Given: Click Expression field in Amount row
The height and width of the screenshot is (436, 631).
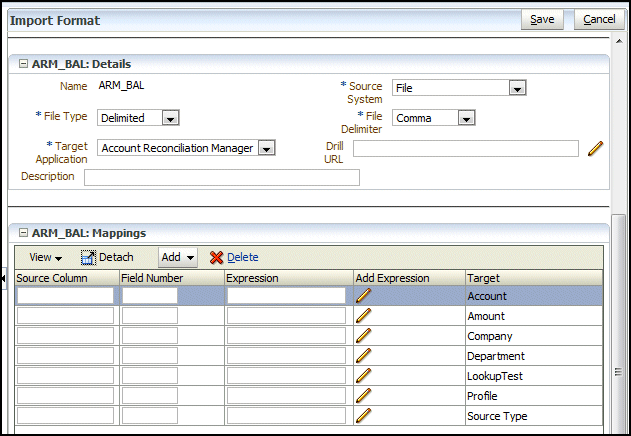Looking at the screenshot, I should pyautogui.click(x=286, y=316).
